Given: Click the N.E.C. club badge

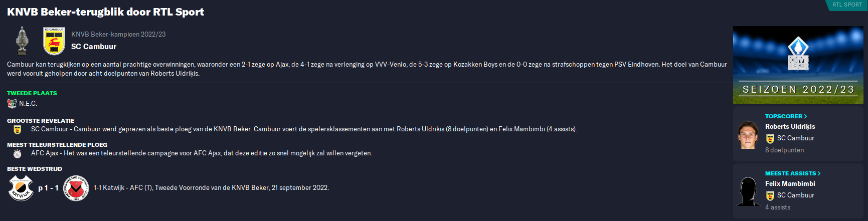Looking at the screenshot, I should pyautogui.click(x=12, y=103).
